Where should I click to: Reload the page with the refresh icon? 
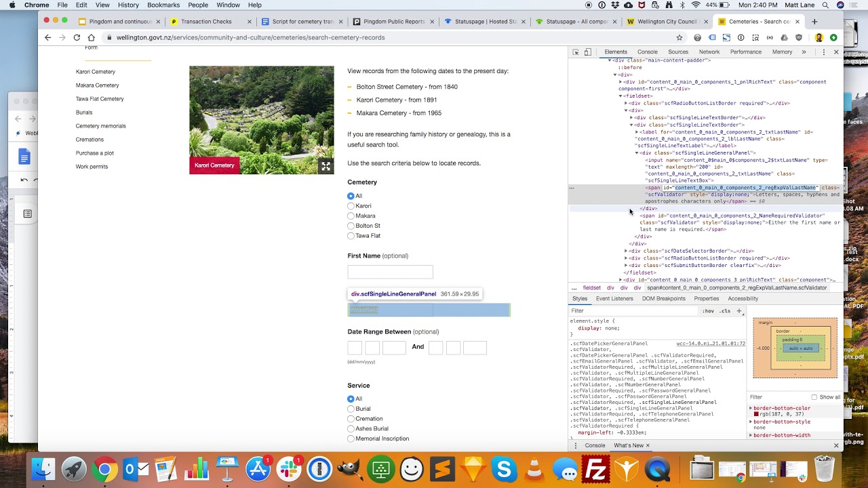[77, 37]
